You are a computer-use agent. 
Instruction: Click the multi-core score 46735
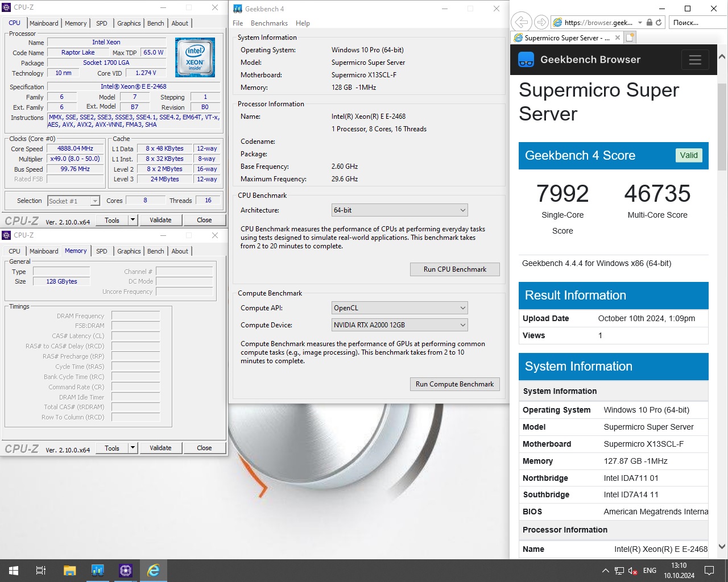click(657, 194)
